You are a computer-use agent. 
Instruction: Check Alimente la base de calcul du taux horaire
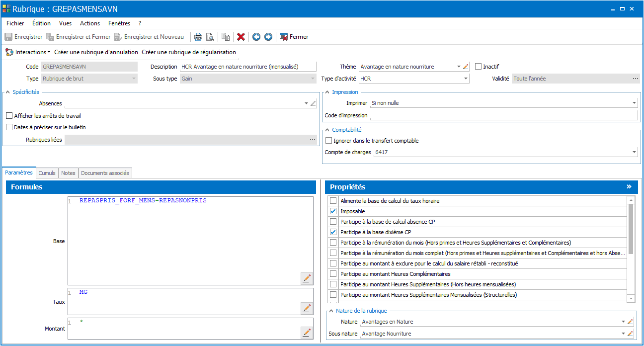[333, 201]
